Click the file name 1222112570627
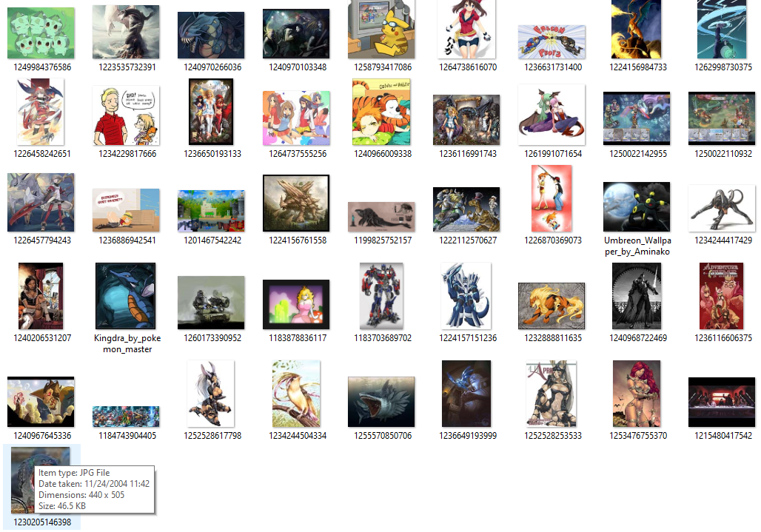 (468, 240)
